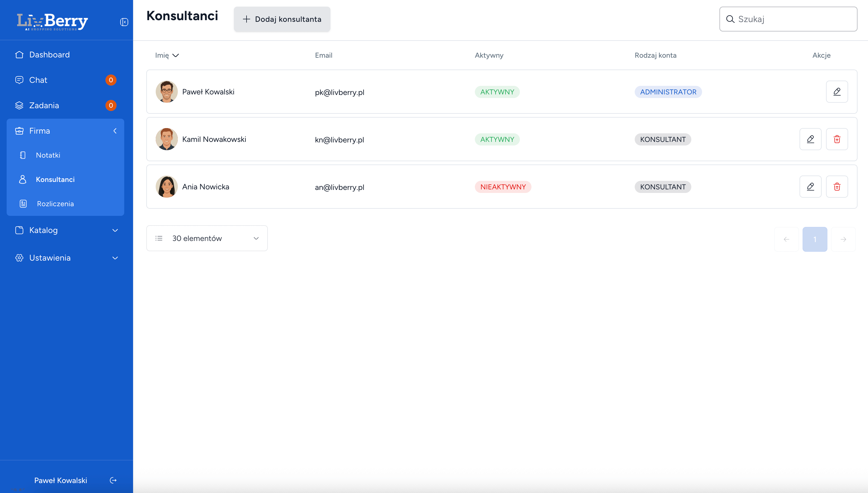The image size is (868, 493).
Task: Edit Kamil Nowakowski with the pencil icon
Action: click(810, 139)
